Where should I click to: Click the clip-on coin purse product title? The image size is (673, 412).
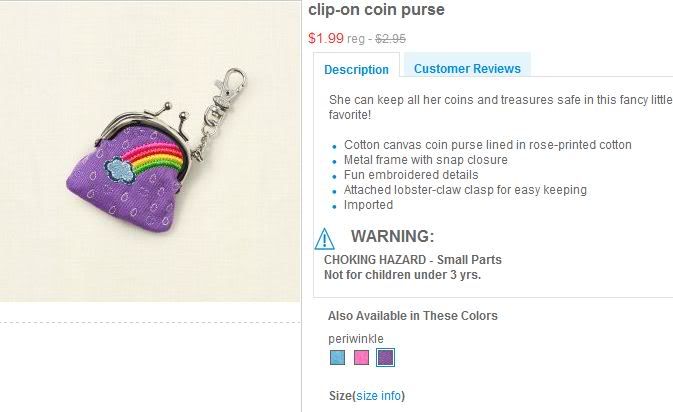pyautogui.click(x=376, y=10)
